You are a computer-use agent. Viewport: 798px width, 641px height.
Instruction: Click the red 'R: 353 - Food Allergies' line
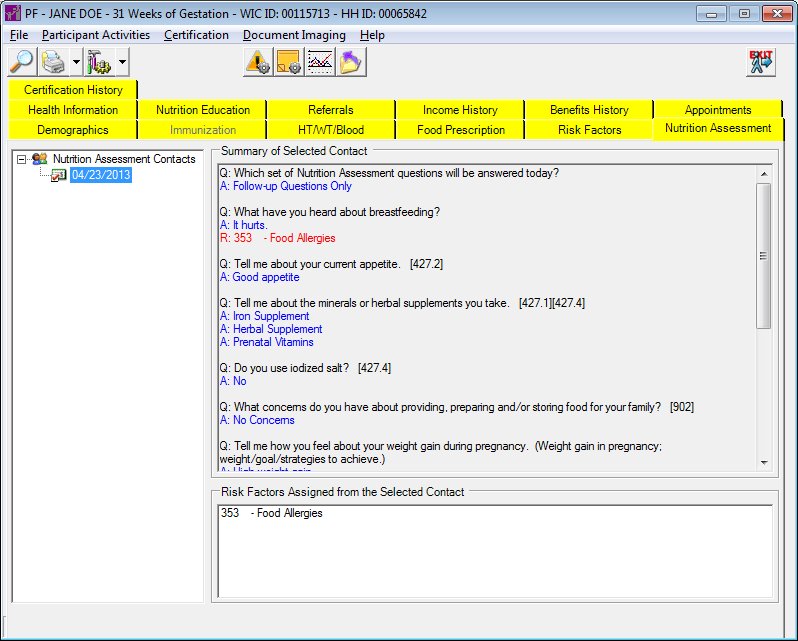[277, 238]
